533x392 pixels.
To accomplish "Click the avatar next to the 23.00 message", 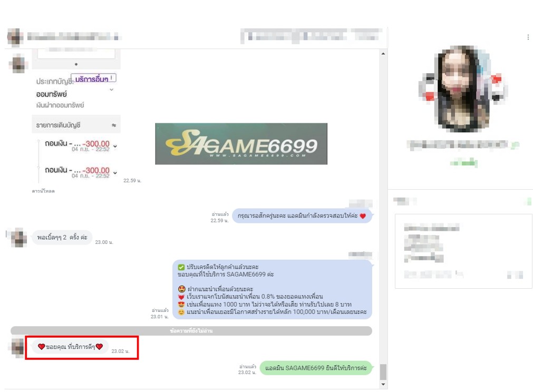I will (18, 238).
